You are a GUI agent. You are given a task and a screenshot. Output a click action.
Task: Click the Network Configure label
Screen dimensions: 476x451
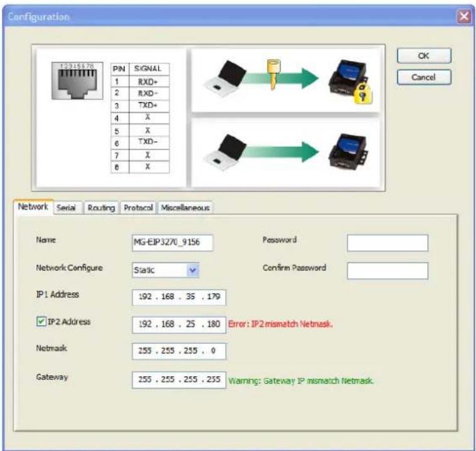(69, 268)
